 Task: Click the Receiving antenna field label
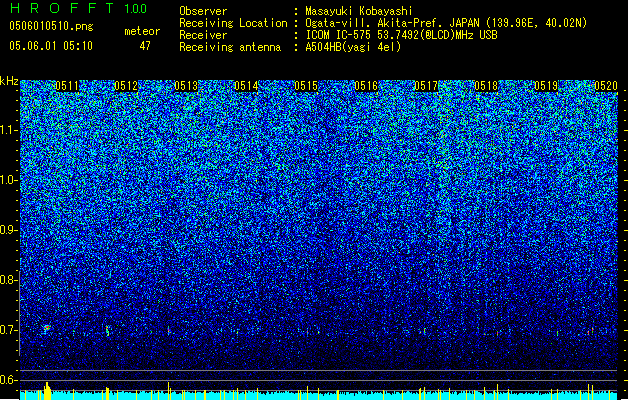(230, 47)
